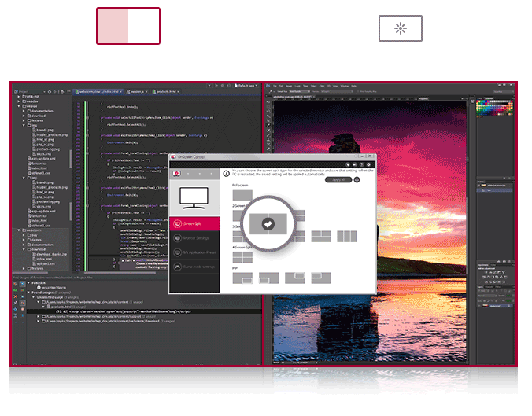Switch to the version.js editor tab
The width and height of the screenshot is (532, 416).
pyautogui.click(x=137, y=91)
